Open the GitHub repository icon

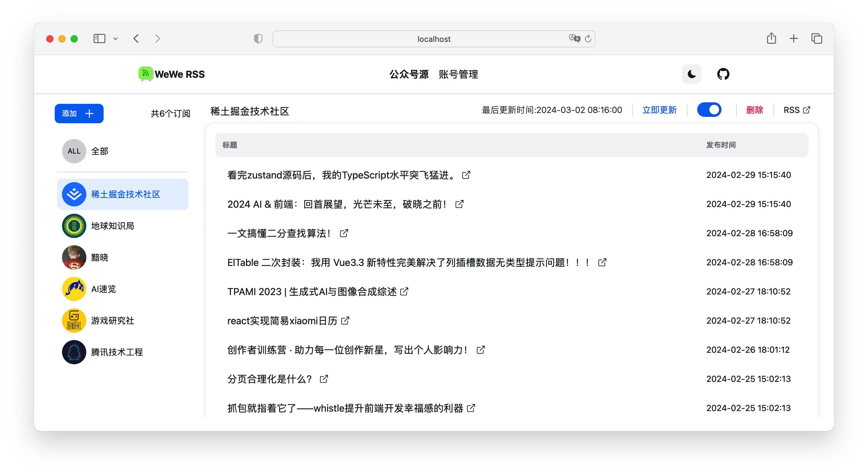pos(723,74)
